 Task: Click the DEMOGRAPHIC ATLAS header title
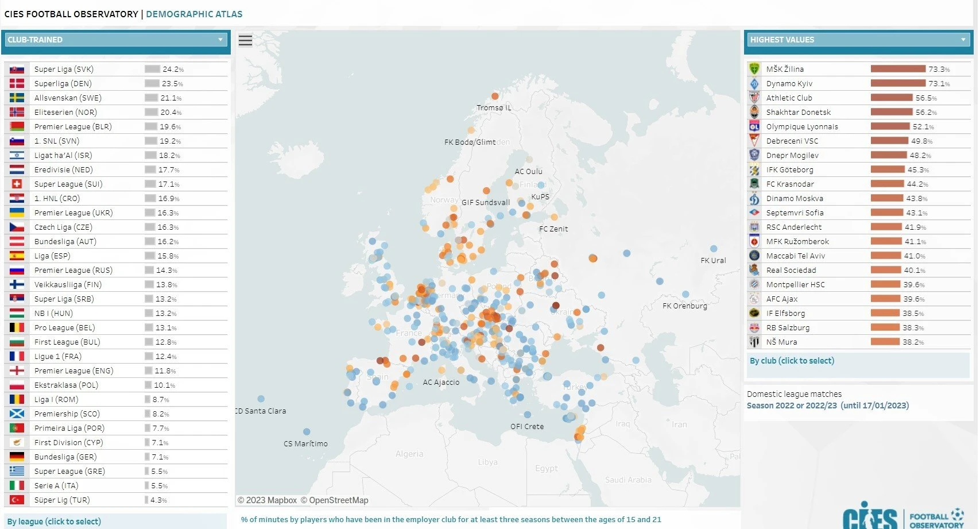tap(193, 14)
